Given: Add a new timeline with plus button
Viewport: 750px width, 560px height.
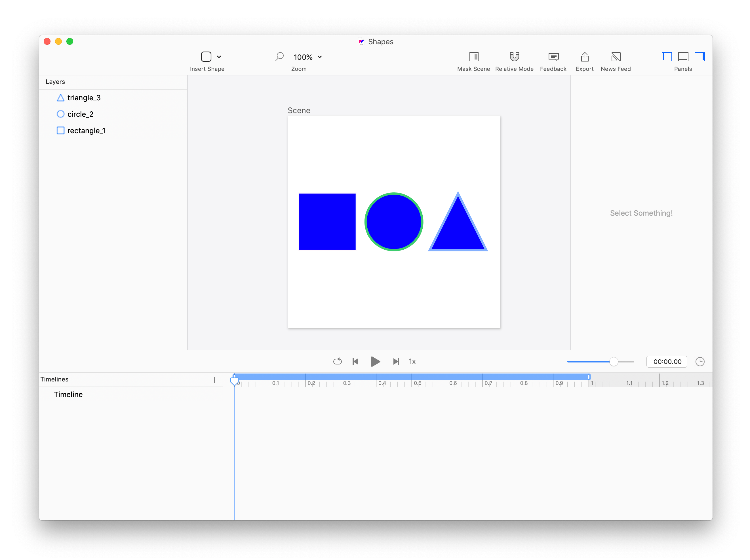Looking at the screenshot, I should pyautogui.click(x=214, y=380).
